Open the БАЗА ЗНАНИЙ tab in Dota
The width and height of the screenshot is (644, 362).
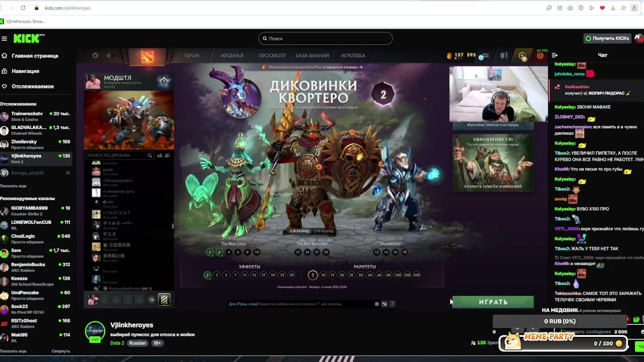coord(312,55)
